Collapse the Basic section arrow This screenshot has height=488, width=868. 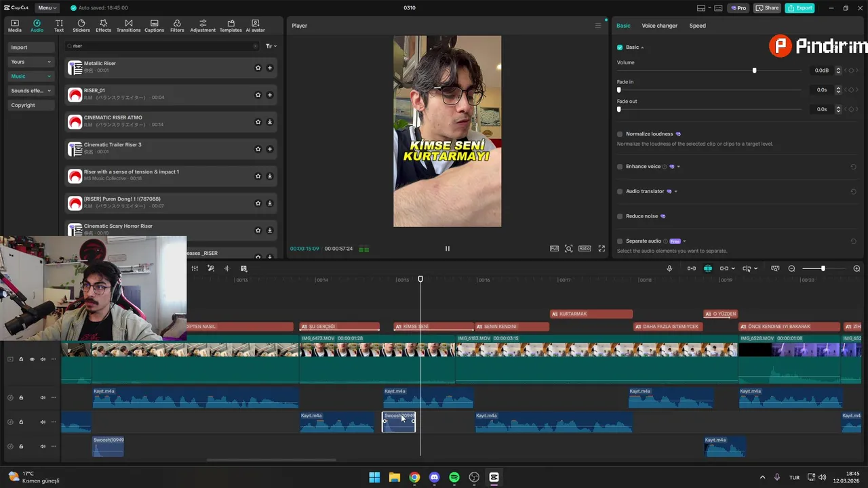tap(642, 47)
